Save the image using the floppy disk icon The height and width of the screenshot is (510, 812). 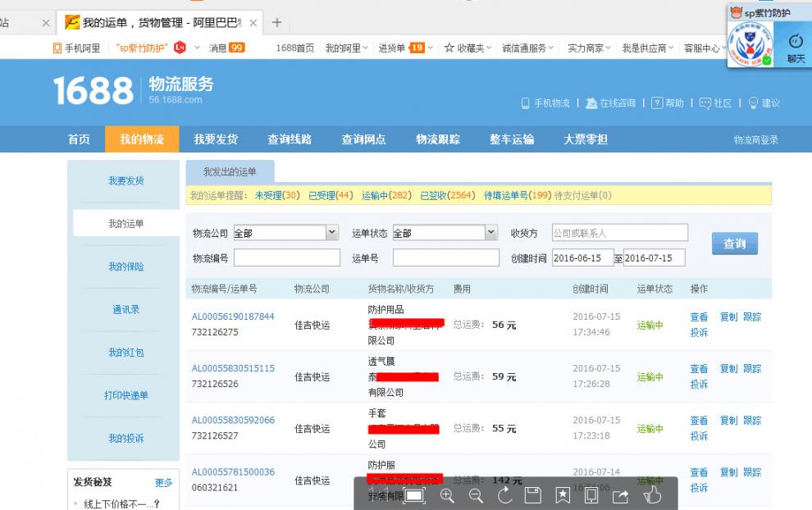point(533,495)
